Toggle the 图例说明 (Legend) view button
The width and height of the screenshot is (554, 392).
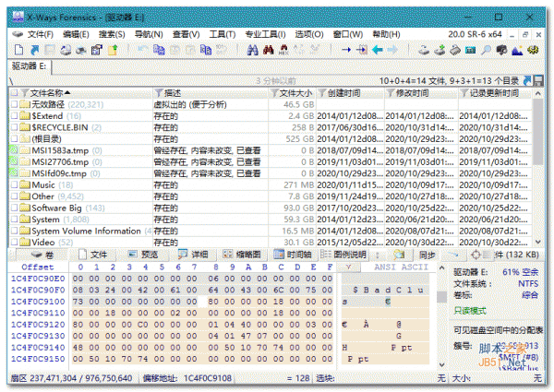(349, 254)
